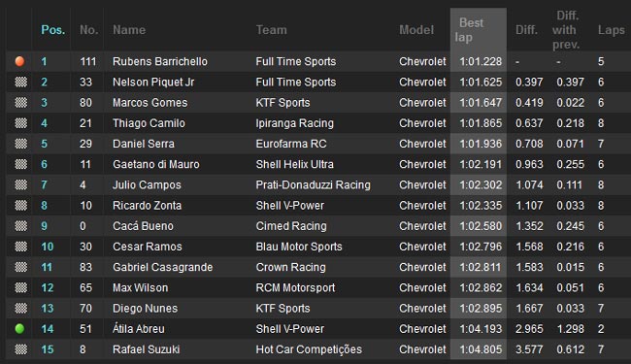
Task: Click the checkered flag icon for Daniel Serra
Action: pyautogui.click(x=21, y=144)
